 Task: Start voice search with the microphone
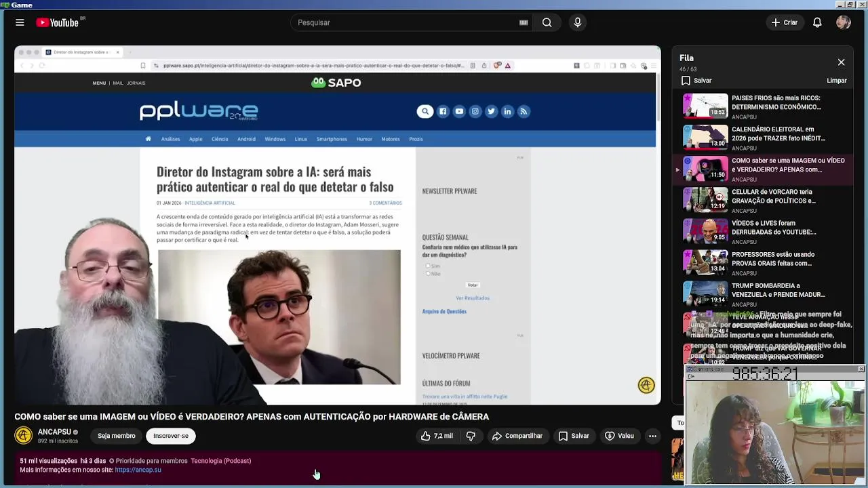click(x=578, y=22)
